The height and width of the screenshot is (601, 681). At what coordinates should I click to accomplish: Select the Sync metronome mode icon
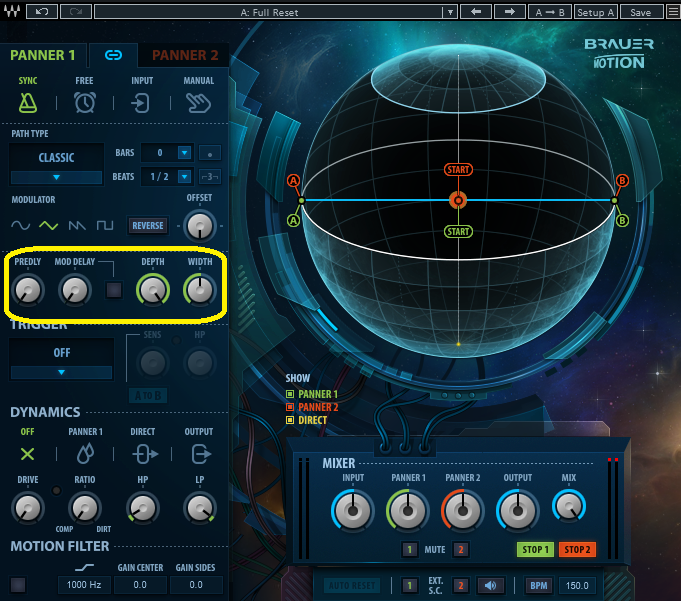28,102
